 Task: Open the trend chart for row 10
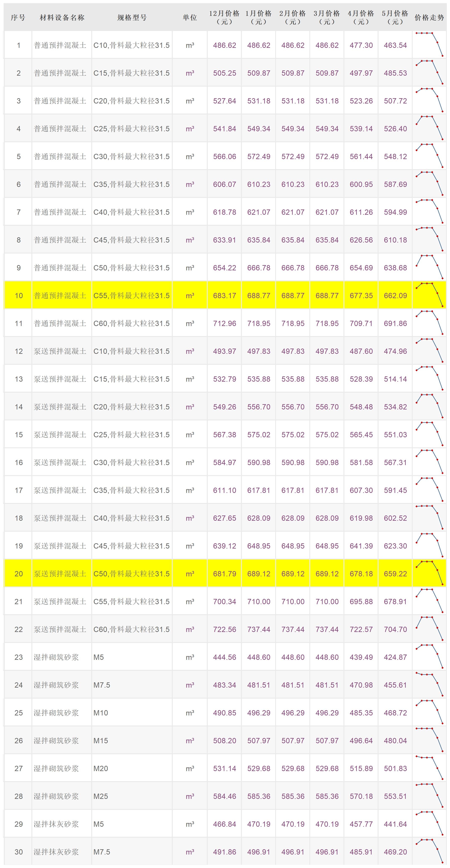tap(429, 295)
